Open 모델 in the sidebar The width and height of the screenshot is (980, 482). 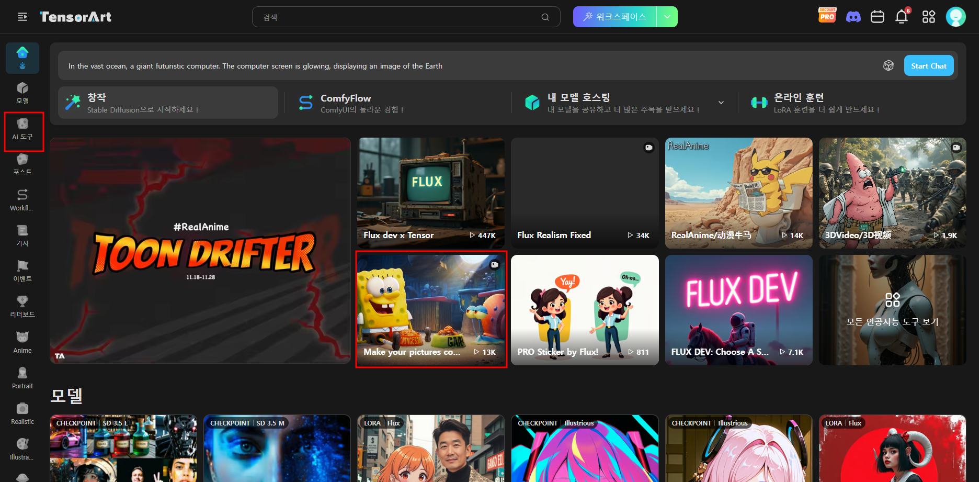point(22,93)
